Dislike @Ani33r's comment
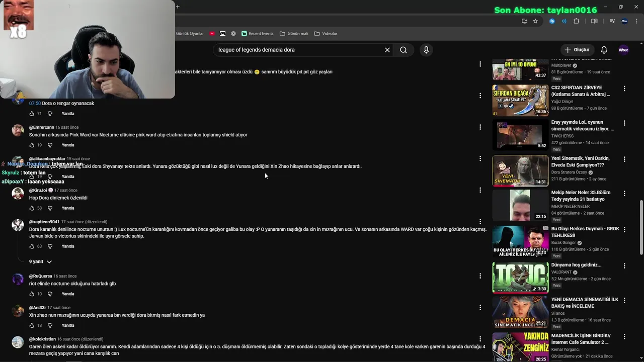Viewport: 644px width, 362px height. click(x=50, y=325)
